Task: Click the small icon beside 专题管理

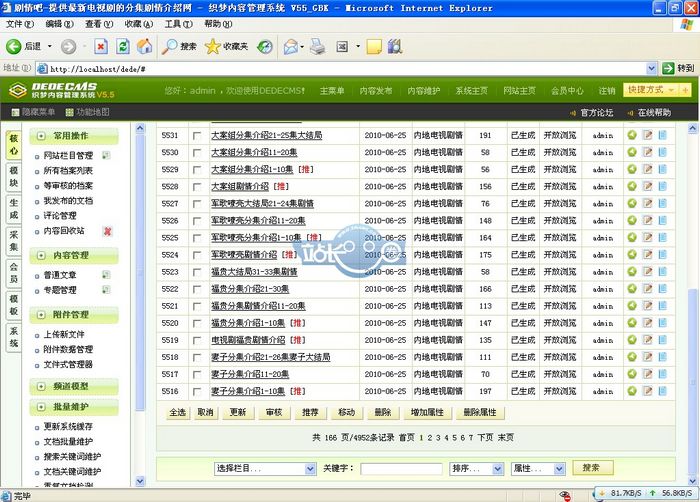Action: (x=106, y=290)
